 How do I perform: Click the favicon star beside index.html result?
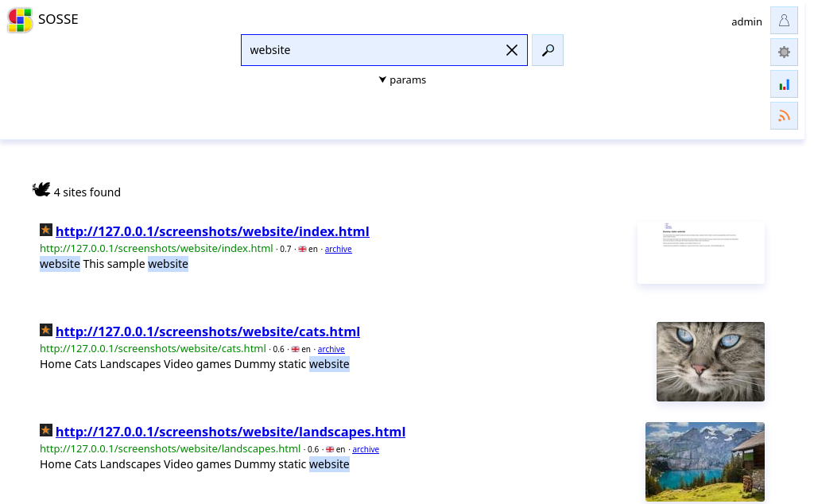point(45,230)
